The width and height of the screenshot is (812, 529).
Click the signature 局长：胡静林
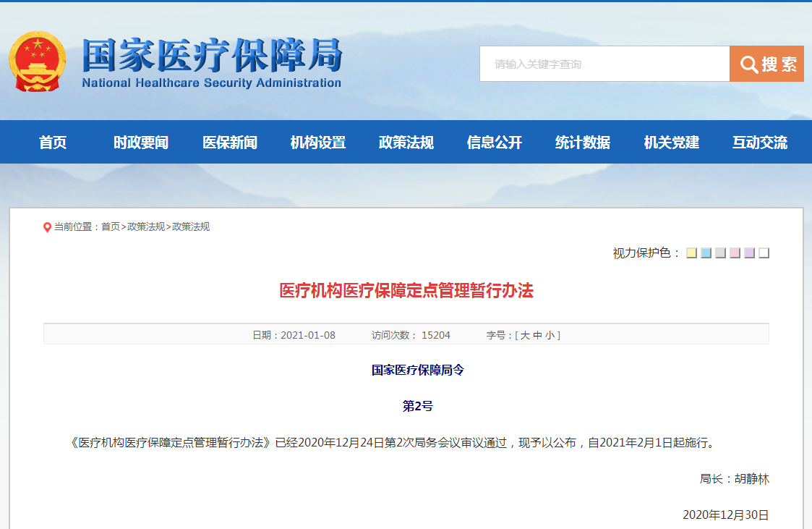(735, 479)
